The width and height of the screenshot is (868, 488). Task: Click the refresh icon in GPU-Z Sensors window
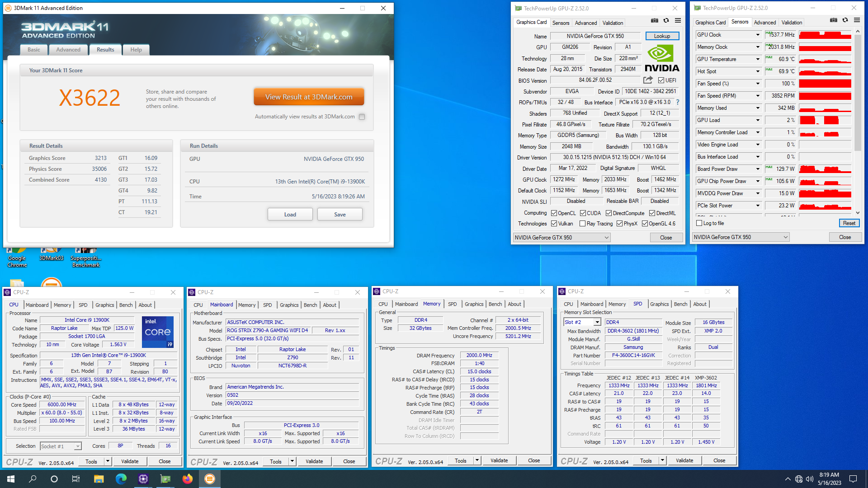[x=845, y=20]
